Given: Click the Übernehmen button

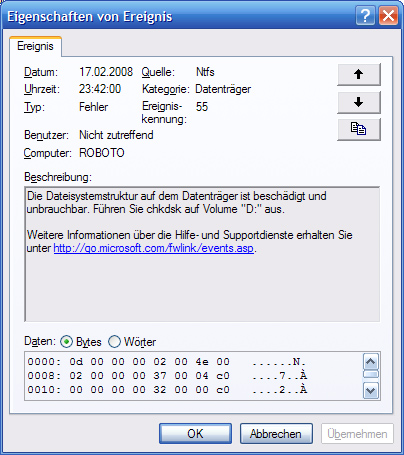Looking at the screenshot, I should pos(357,434).
